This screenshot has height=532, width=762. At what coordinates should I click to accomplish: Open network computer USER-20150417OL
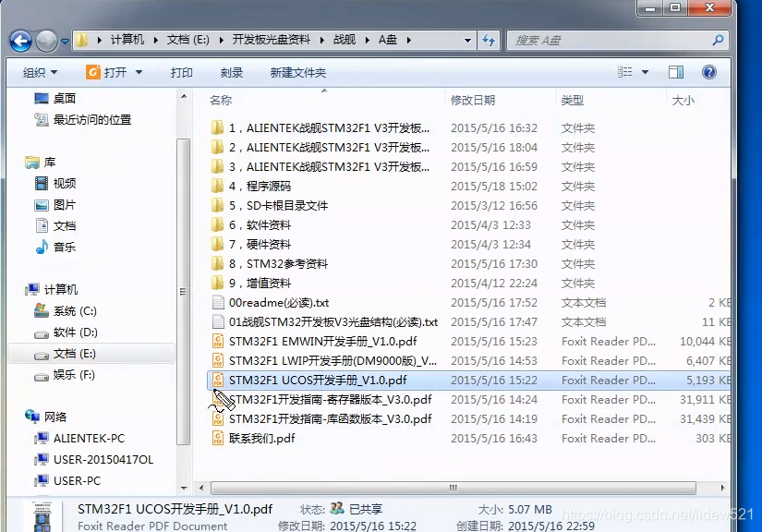coord(103,460)
